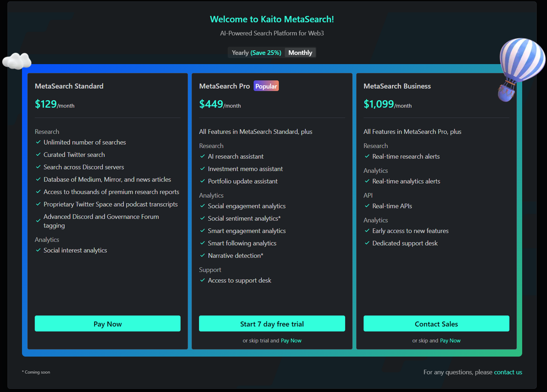Switch billing to Yearly (Save 25%)

[256, 53]
